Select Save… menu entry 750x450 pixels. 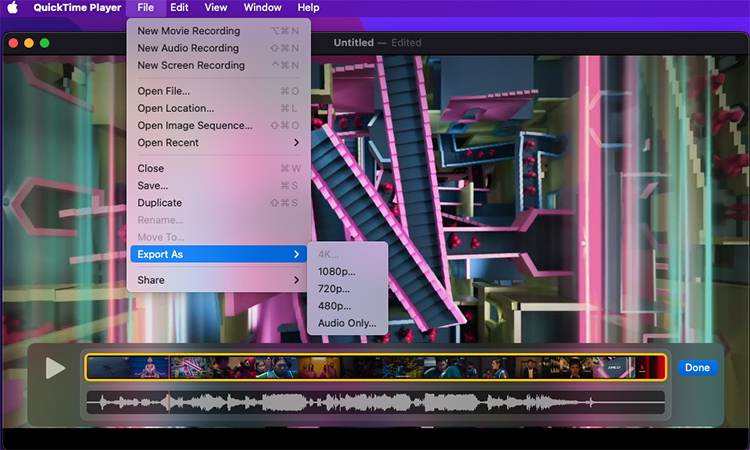coord(218,186)
